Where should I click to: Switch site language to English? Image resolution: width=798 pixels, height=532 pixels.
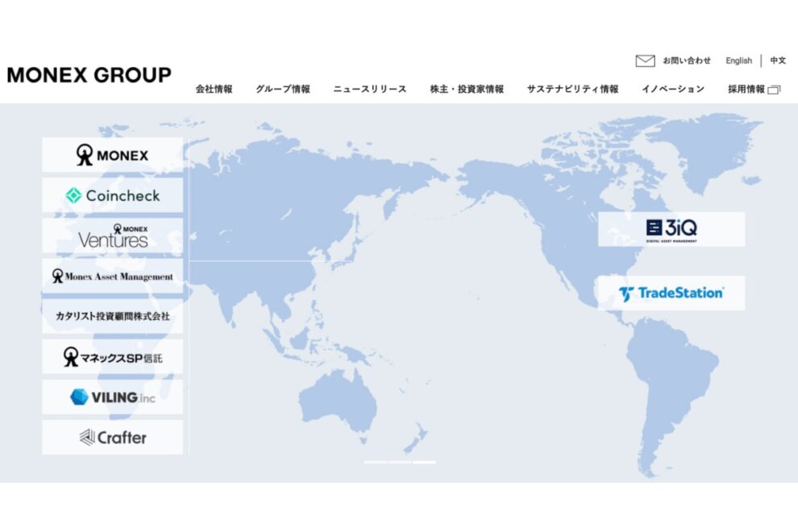pos(738,60)
